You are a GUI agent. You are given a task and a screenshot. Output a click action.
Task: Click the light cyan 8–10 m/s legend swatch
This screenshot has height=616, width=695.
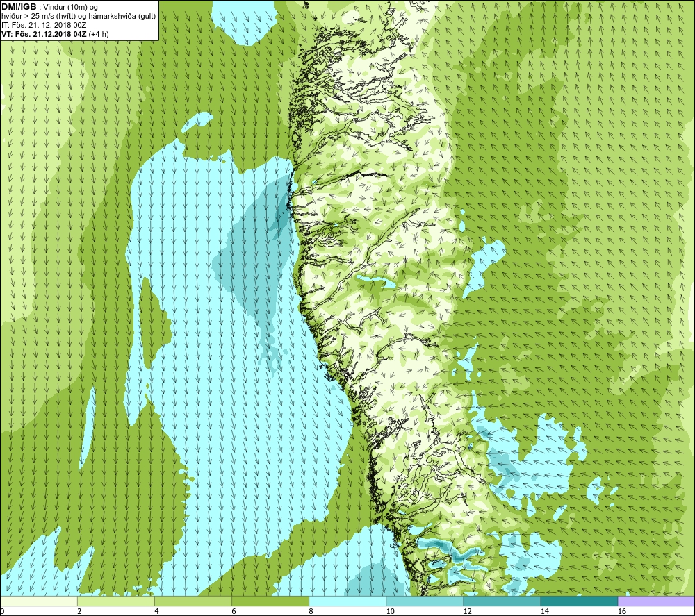(x=347, y=601)
